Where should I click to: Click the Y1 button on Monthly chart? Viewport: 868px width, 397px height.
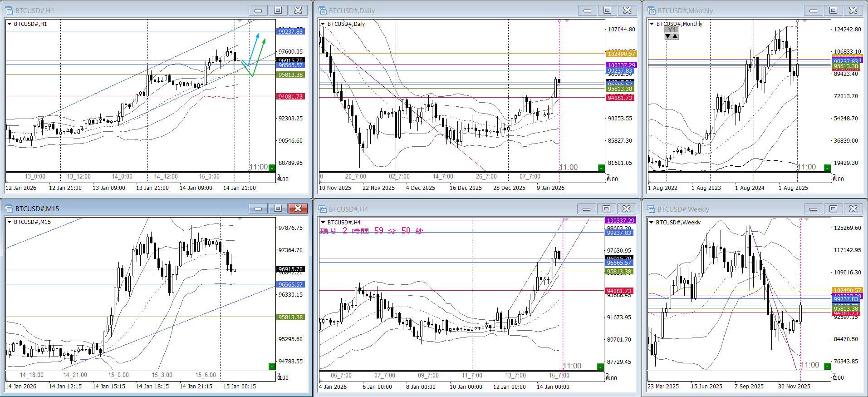[672, 30]
